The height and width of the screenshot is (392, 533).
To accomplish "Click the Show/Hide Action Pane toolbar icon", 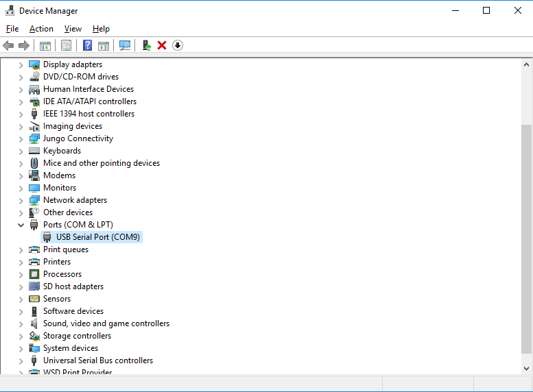I will pos(104,45).
